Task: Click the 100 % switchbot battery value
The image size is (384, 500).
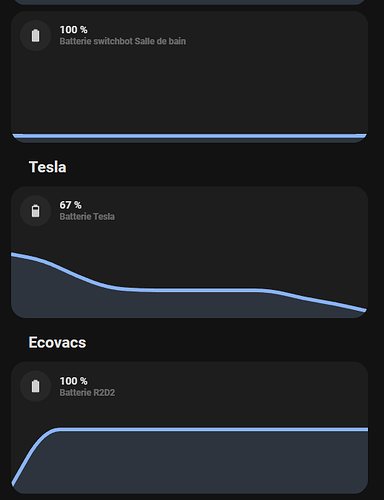Action: pyautogui.click(x=73, y=30)
